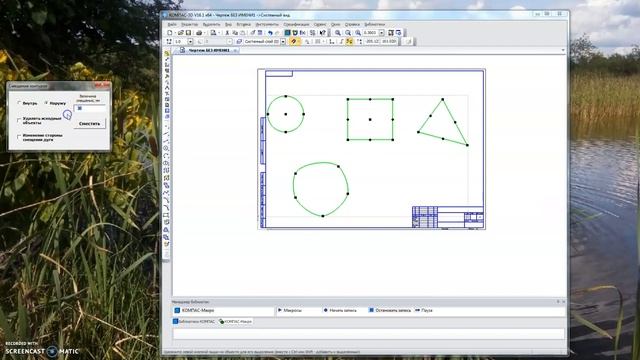Click the Properties format brush icon

coord(253,33)
